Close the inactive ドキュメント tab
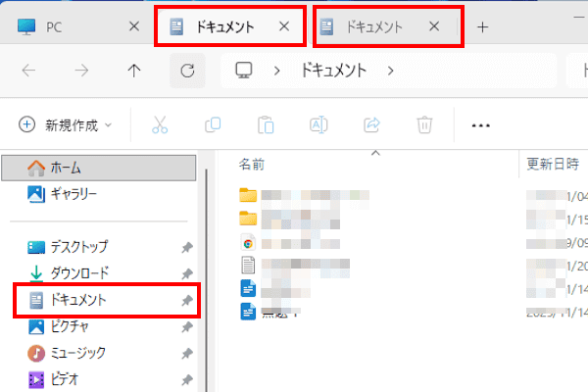Viewport: 588px width, 392px height. pos(434,26)
